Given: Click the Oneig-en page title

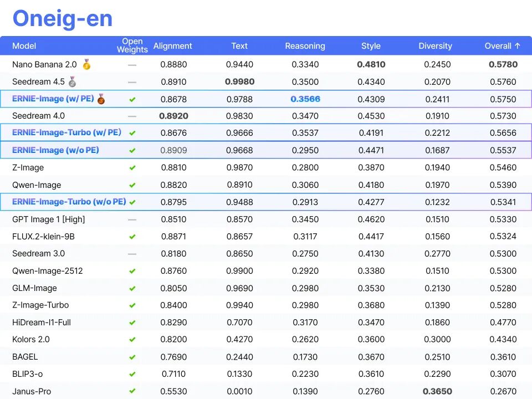Looking at the screenshot, I should point(62,19).
